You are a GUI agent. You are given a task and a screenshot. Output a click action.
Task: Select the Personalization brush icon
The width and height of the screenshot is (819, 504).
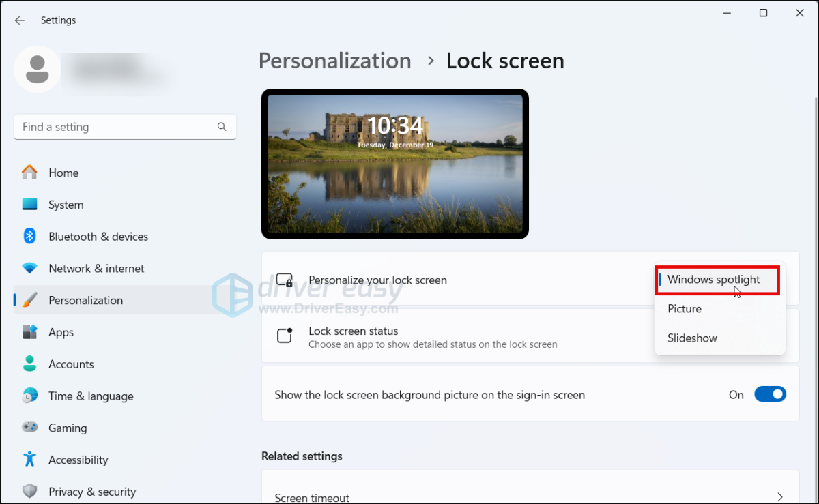click(30, 300)
